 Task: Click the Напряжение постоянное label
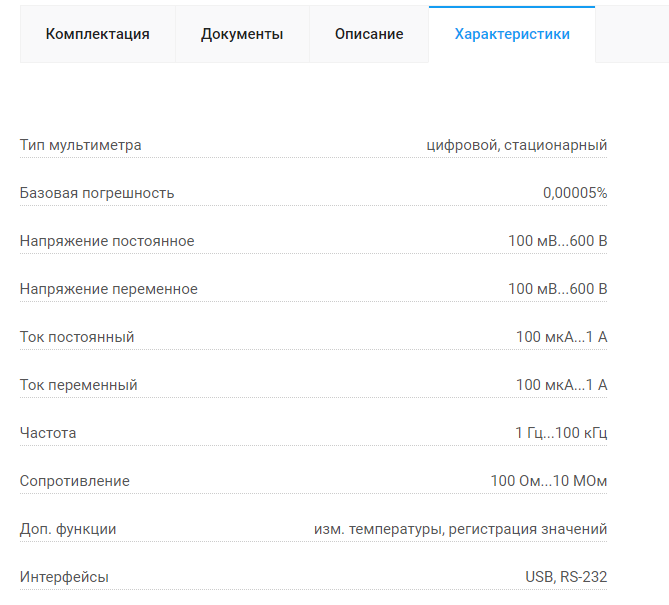[x=107, y=241]
